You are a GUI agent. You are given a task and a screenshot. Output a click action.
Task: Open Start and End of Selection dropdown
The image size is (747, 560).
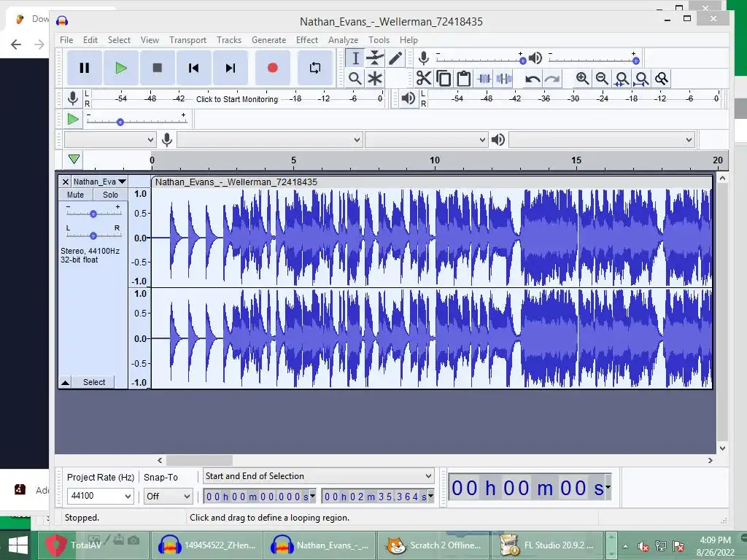(x=318, y=476)
